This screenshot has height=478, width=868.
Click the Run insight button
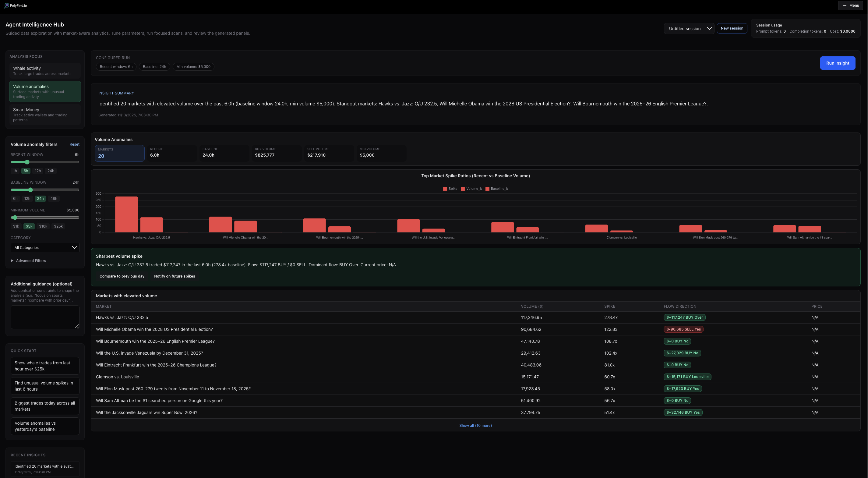pyautogui.click(x=838, y=63)
